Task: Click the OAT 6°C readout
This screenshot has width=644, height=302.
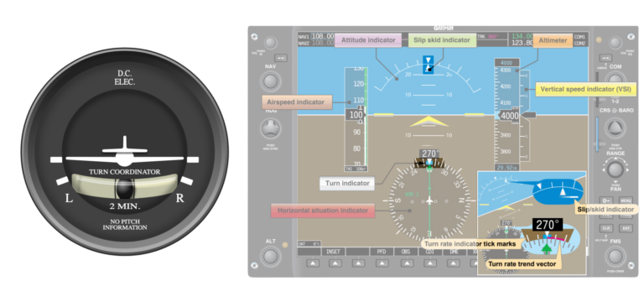Action: point(309,243)
